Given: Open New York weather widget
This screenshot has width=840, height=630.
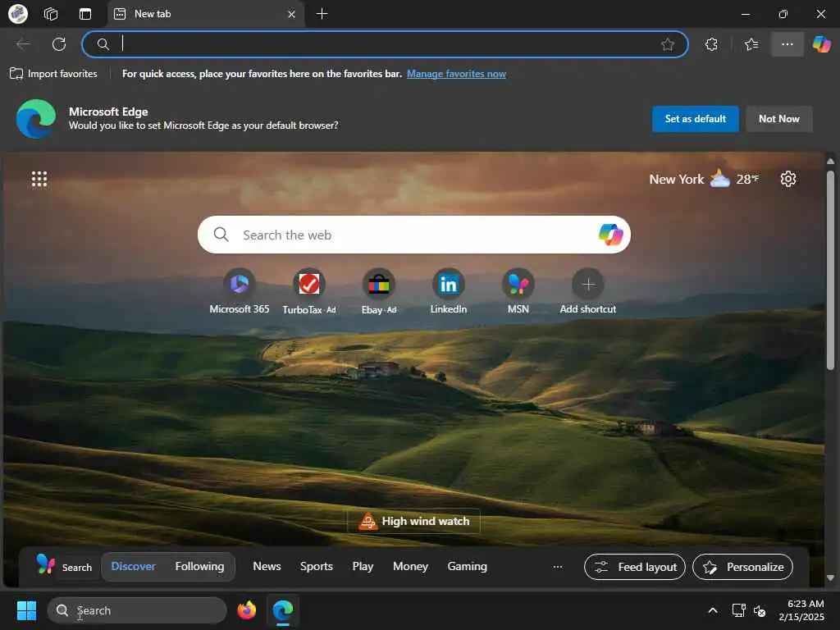Looking at the screenshot, I should click(704, 179).
